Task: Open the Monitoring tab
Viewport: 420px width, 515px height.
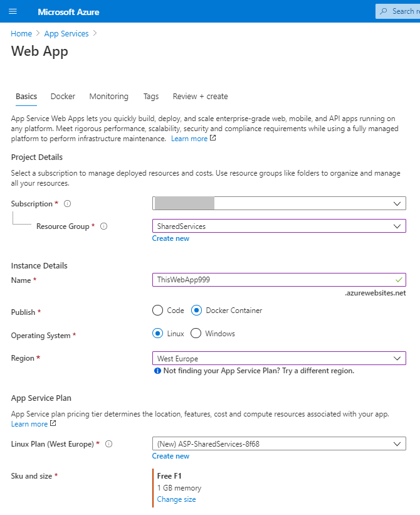Action: [109, 97]
